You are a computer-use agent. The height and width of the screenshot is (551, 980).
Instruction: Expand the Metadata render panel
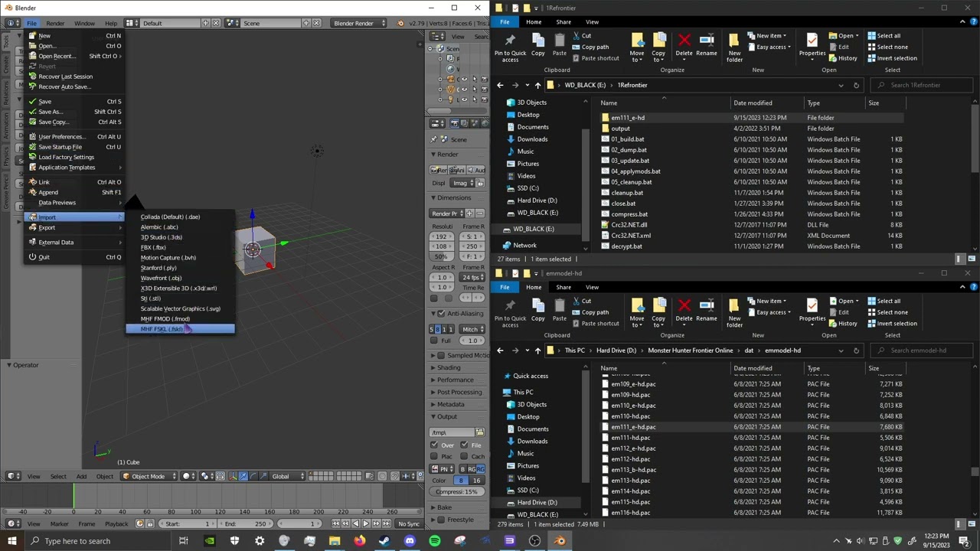point(450,404)
